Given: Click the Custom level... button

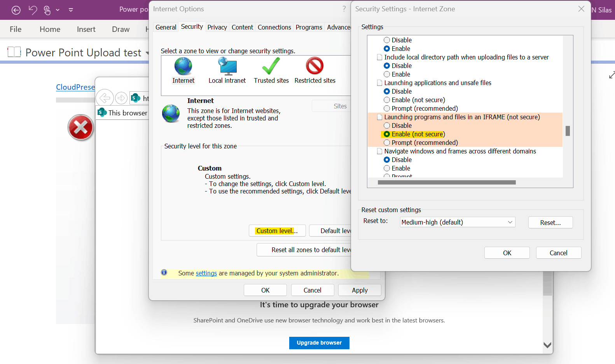Looking at the screenshot, I should point(277,231).
